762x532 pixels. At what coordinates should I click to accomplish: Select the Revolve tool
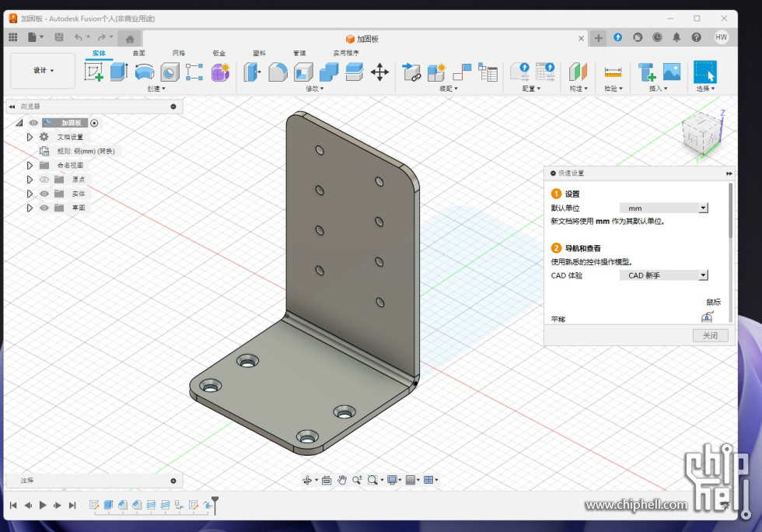pos(145,72)
